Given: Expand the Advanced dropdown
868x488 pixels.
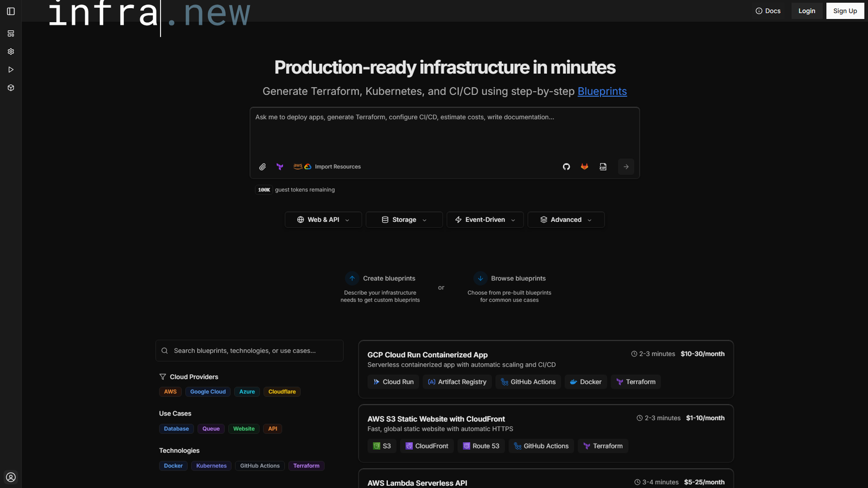Looking at the screenshot, I should pyautogui.click(x=565, y=219).
